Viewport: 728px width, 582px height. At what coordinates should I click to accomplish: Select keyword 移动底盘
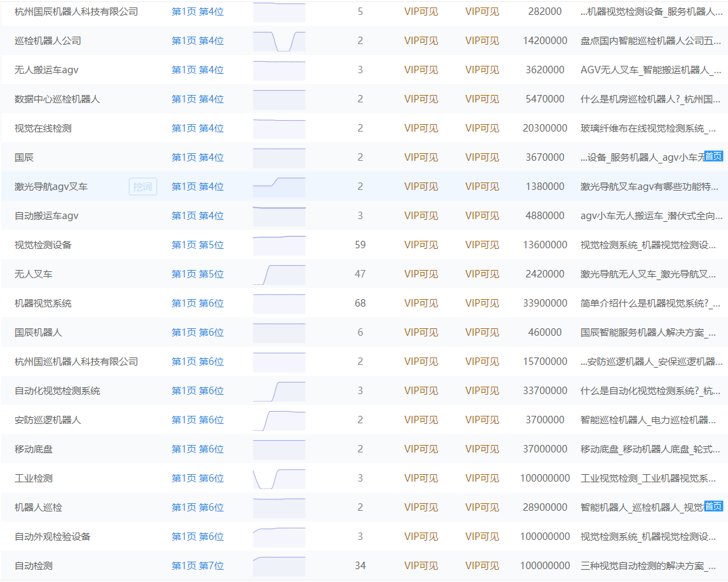(x=33, y=449)
